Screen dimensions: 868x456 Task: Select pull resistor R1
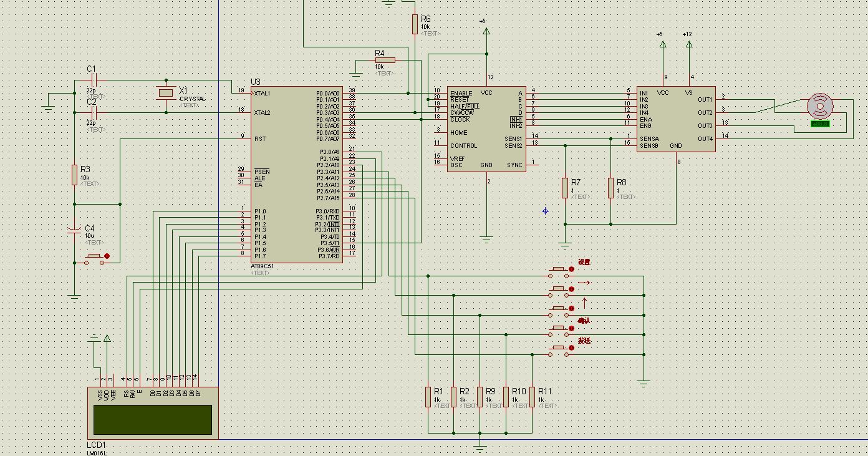pyautogui.click(x=428, y=397)
